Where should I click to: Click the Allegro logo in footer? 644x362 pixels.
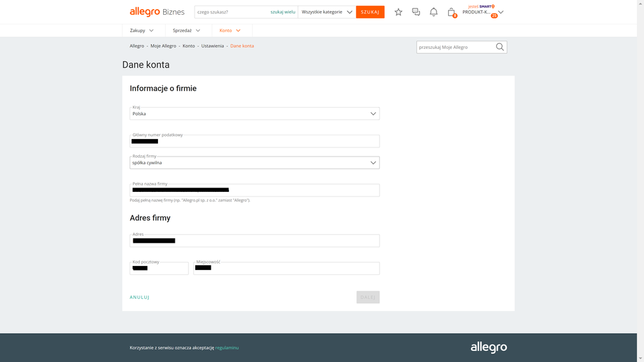488,348
